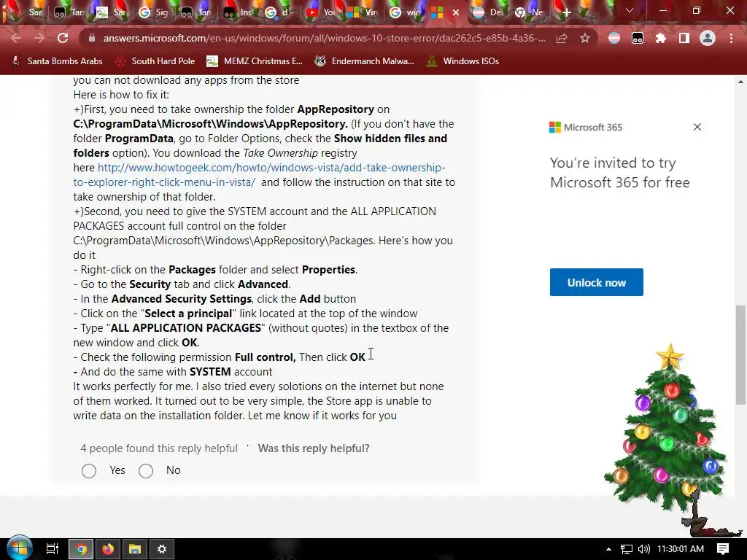The height and width of the screenshot is (560, 747).
Task: Select Yes for reply helpful
Action: (x=88, y=470)
